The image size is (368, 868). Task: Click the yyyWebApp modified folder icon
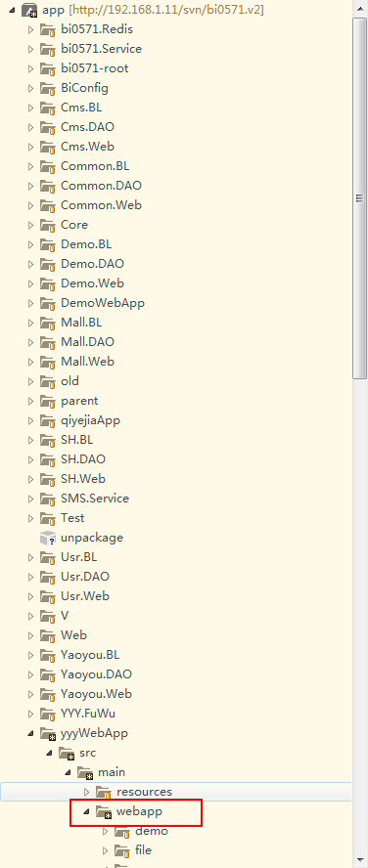tap(48, 733)
